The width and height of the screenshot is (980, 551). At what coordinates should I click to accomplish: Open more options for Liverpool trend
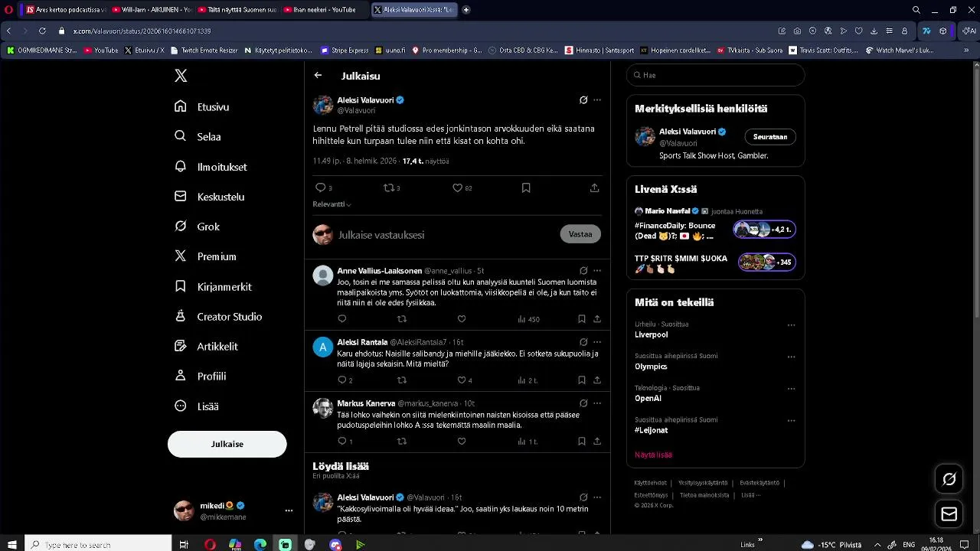792,325
